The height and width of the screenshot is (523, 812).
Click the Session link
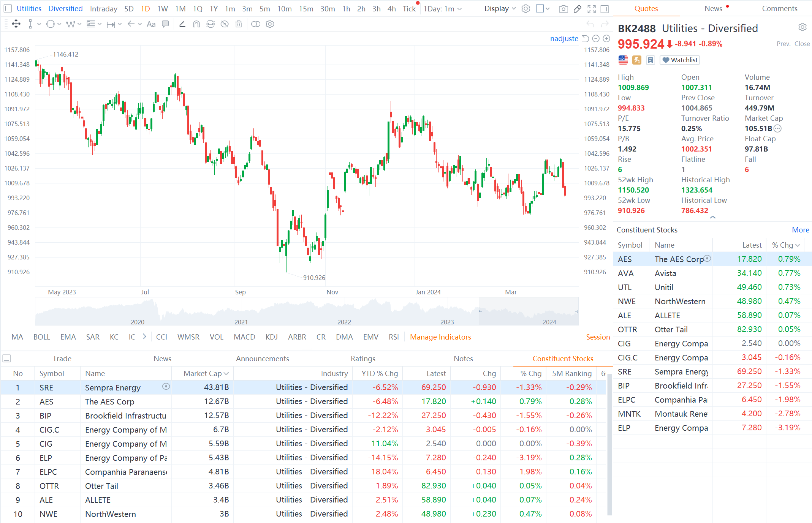click(598, 337)
